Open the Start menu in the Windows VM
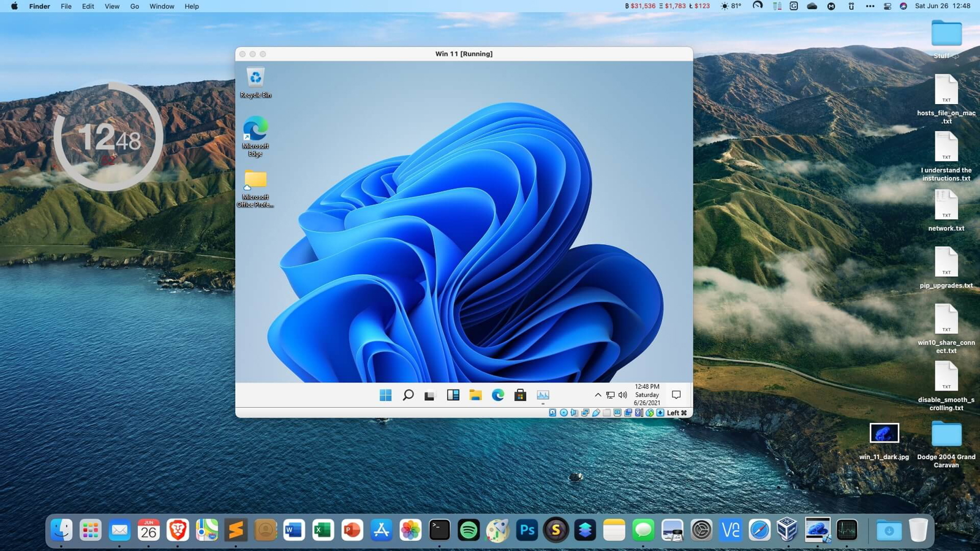 click(x=385, y=395)
